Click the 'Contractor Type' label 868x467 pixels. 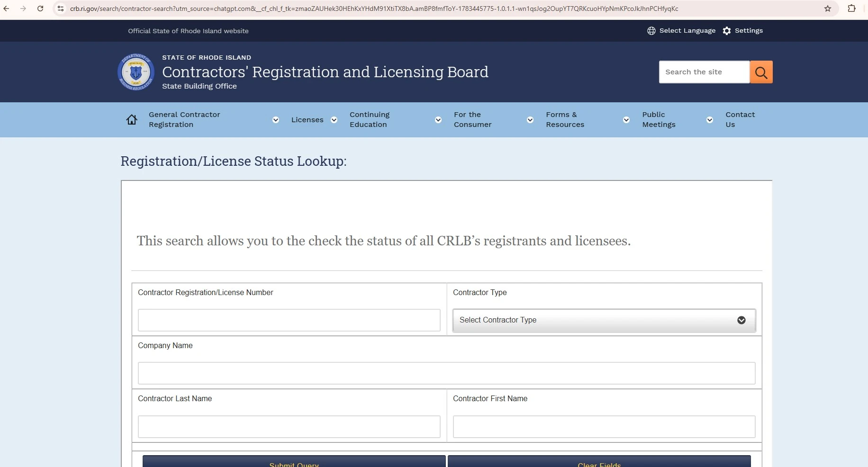[x=479, y=293]
